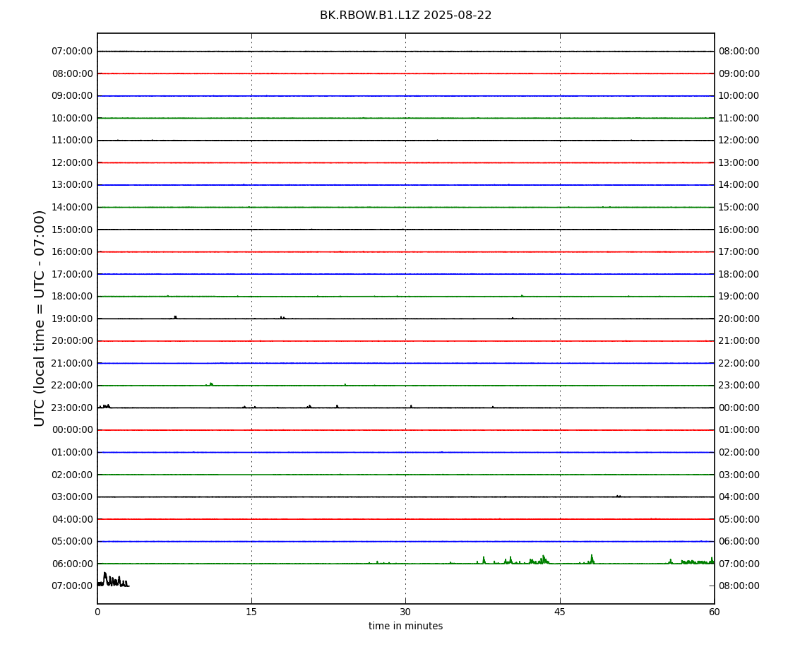Click right-axis label 12:00:00

tap(739, 141)
